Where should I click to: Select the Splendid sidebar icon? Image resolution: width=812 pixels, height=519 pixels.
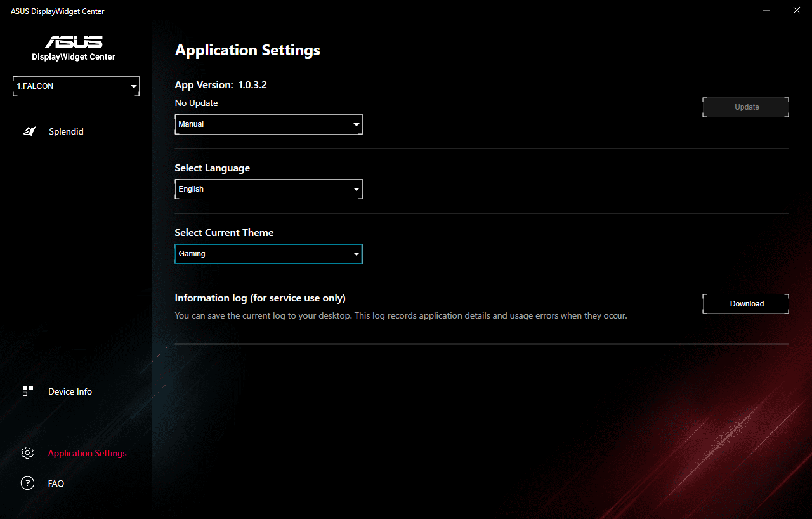[29, 131]
